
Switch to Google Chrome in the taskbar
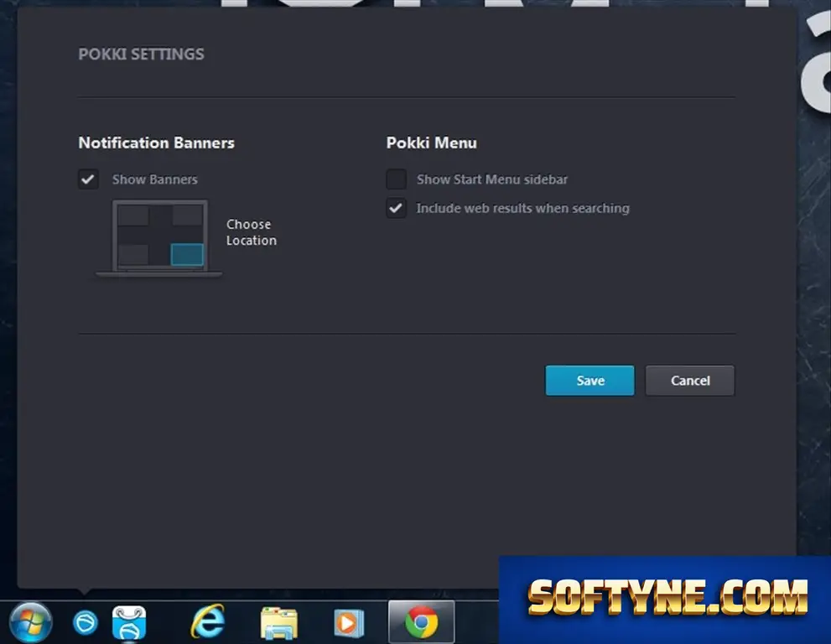click(421, 622)
